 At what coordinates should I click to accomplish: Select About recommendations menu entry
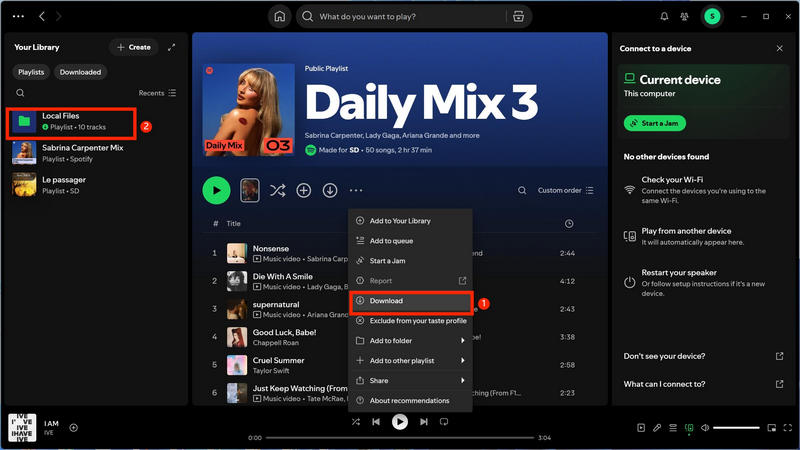click(x=410, y=401)
